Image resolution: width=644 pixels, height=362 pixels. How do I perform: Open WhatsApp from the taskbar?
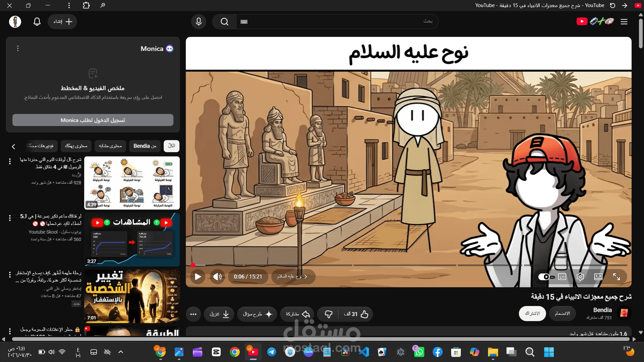click(419, 352)
